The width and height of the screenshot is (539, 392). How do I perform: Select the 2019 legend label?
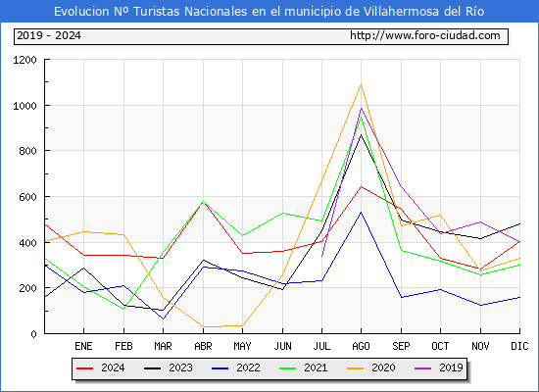click(451, 367)
